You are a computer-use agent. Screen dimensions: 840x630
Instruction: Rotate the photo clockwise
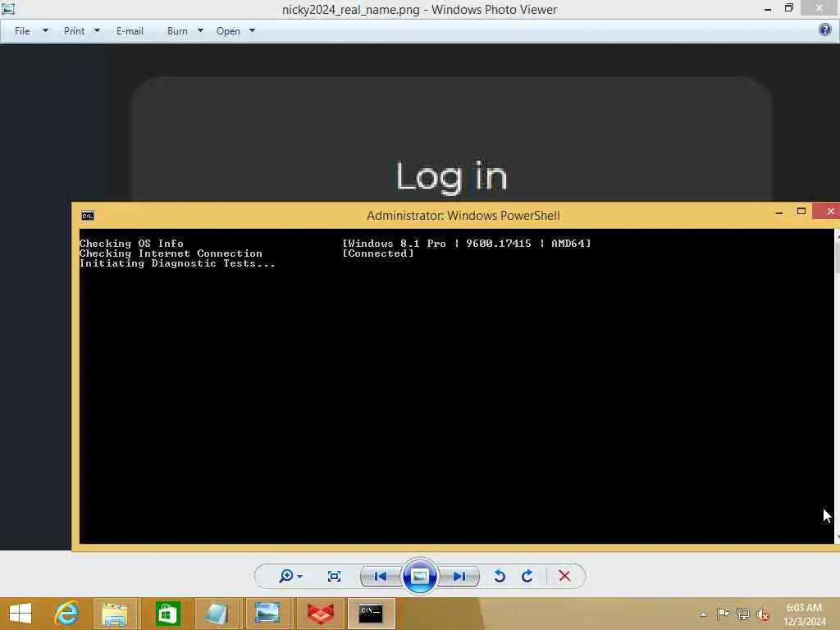(x=527, y=576)
